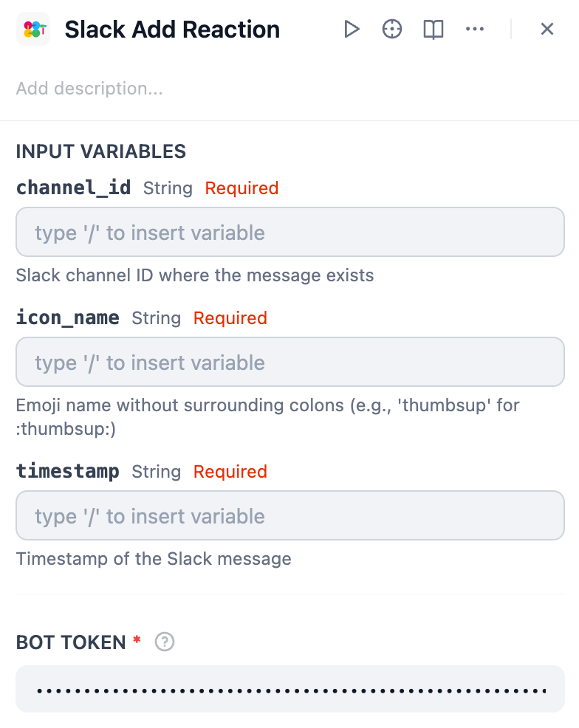Run the Slack Add Reaction step

352,30
